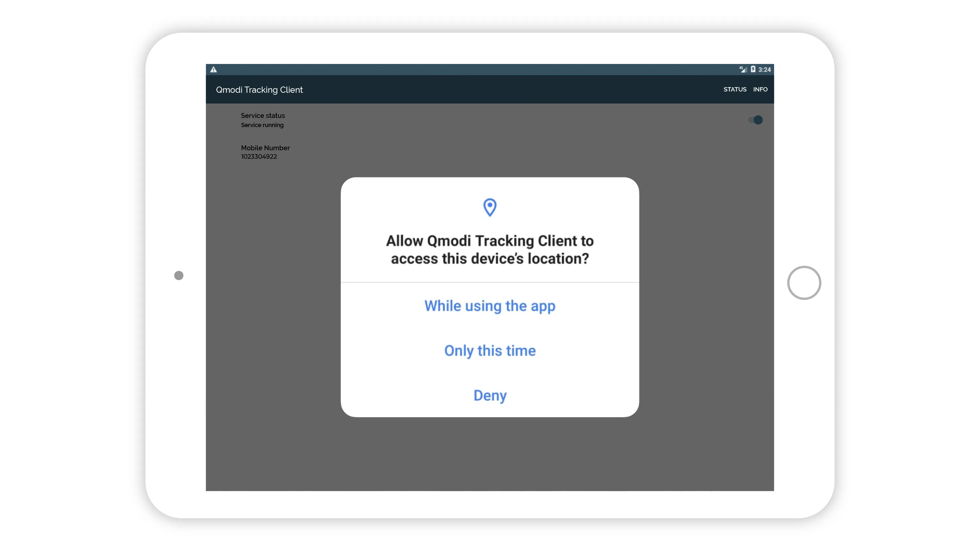This screenshot has height=551, width=980.
Task: Tap the Mobile Number label
Action: click(x=265, y=148)
